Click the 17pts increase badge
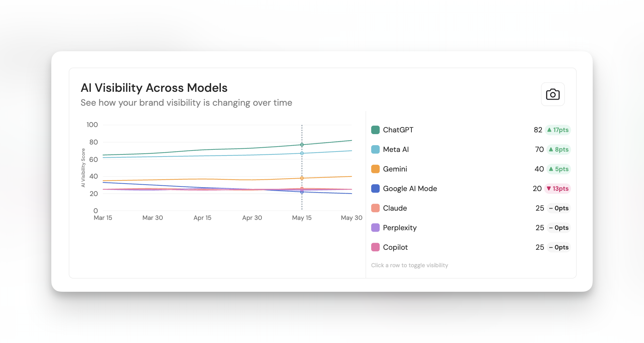 click(558, 130)
